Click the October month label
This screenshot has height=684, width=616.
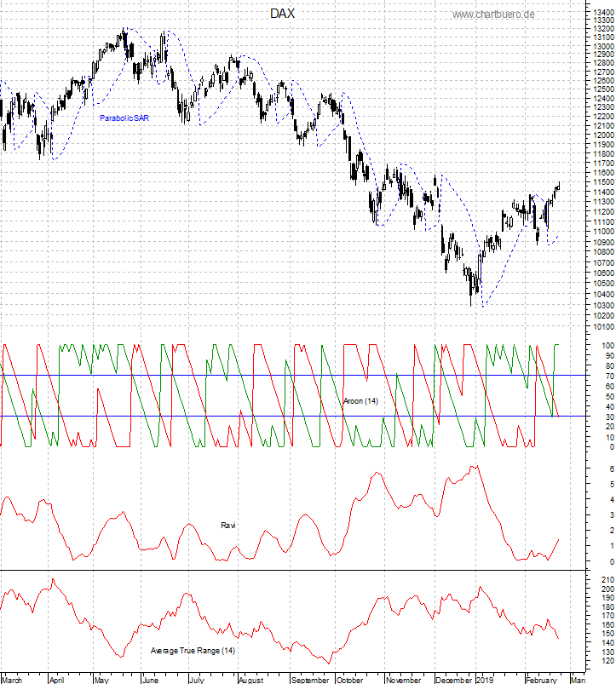350,680
